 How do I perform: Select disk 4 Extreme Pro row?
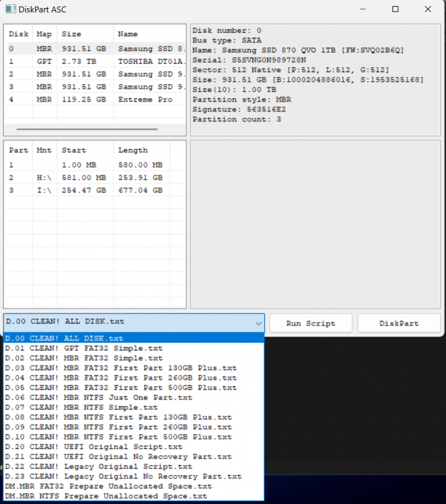tap(96, 99)
